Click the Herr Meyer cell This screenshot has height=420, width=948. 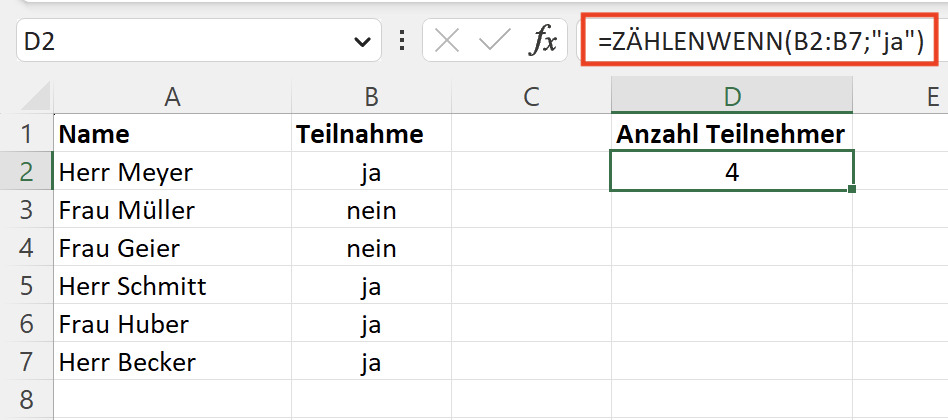(x=172, y=172)
